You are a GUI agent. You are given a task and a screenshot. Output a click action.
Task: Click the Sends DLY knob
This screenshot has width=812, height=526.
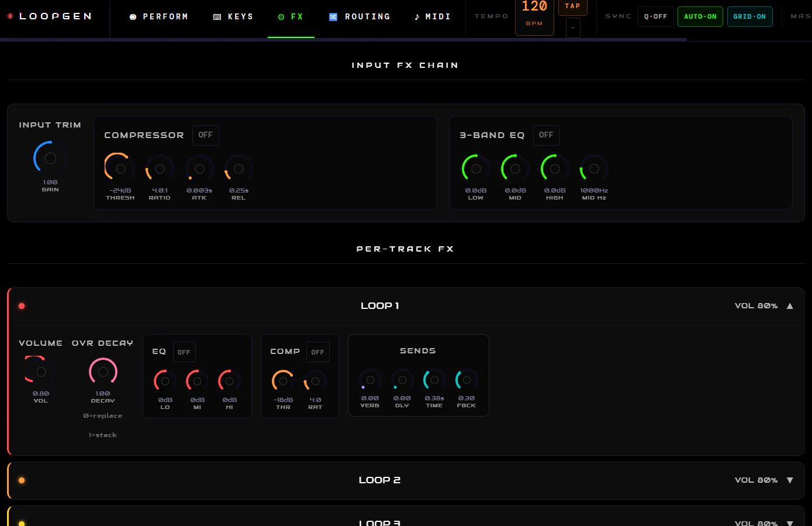402,380
